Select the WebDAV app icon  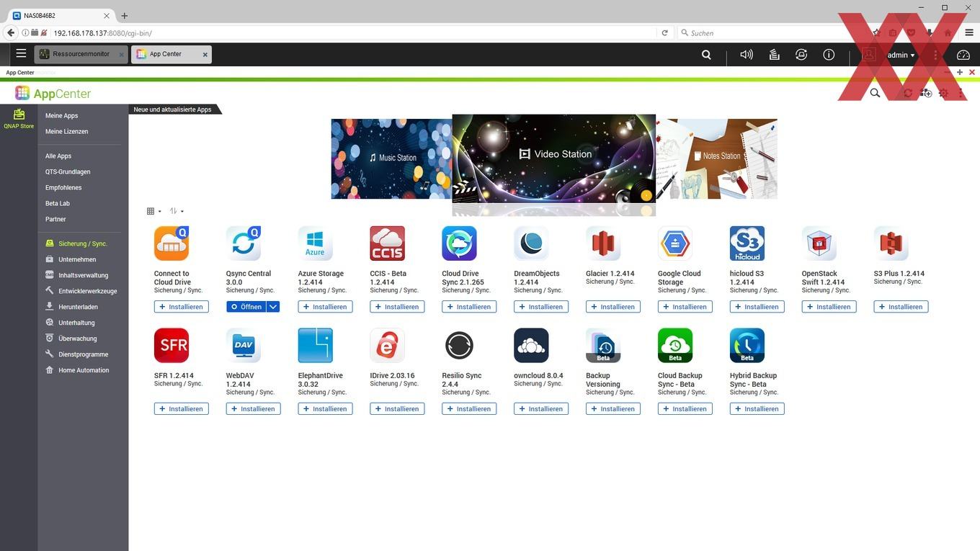click(244, 346)
